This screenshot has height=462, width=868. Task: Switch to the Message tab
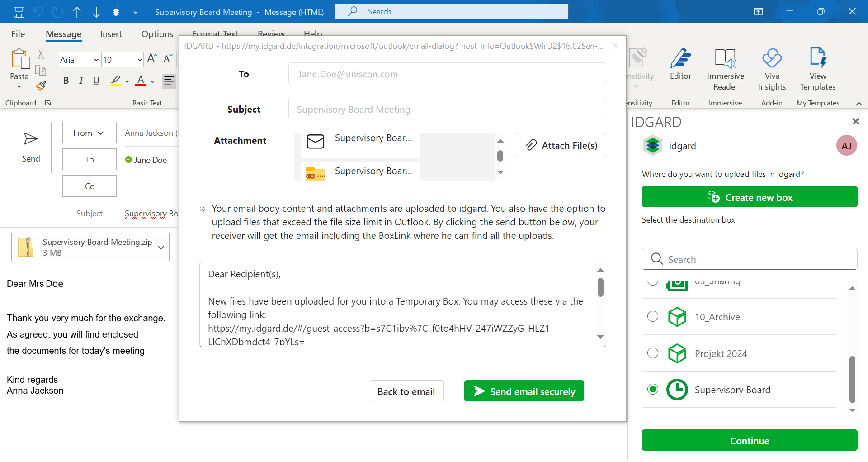(64, 34)
